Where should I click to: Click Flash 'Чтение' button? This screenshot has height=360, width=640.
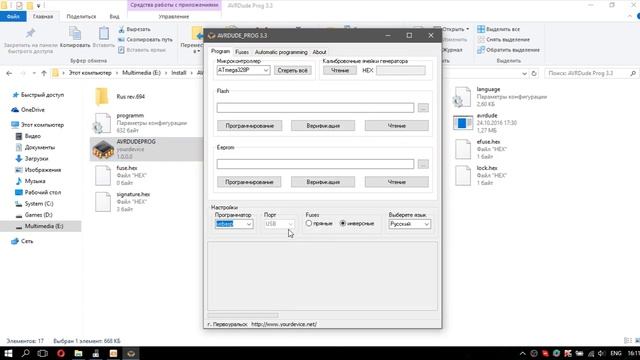[x=397, y=126]
